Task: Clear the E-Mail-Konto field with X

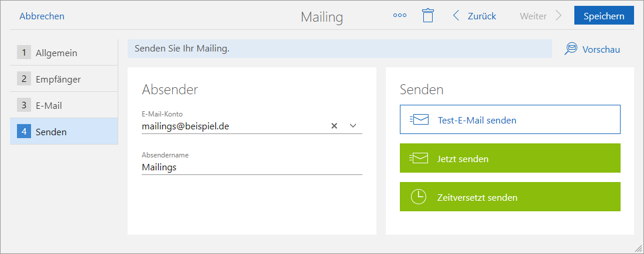Action: point(334,125)
